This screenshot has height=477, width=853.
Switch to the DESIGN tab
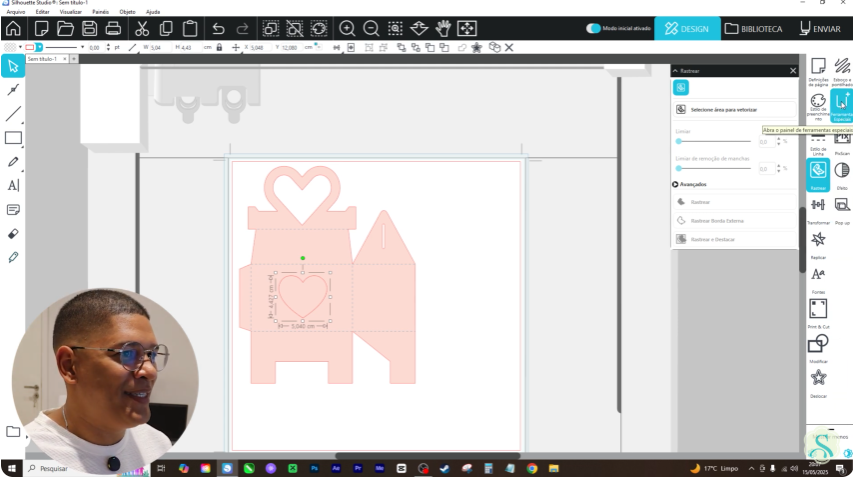(x=687, y=28)
